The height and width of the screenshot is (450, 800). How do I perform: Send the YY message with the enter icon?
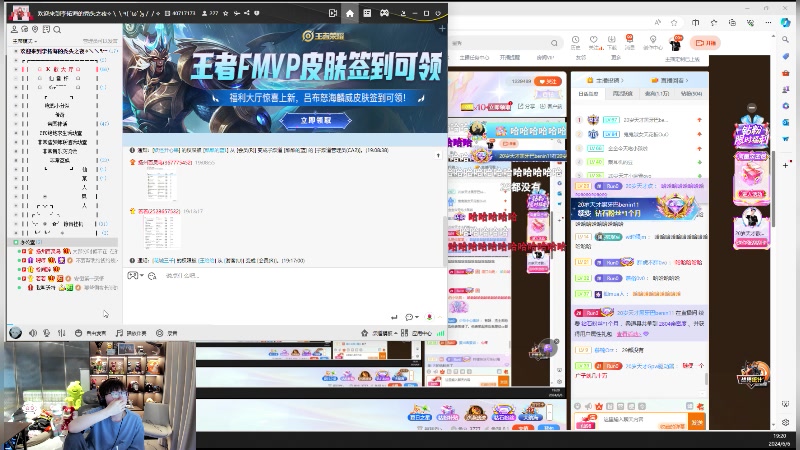point(394,317)
